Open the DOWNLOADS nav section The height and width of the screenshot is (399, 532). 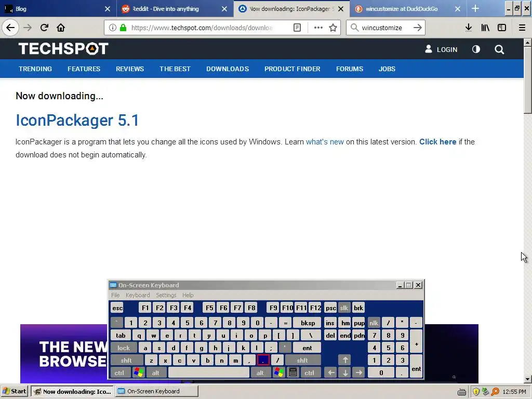tap(228, 69)
